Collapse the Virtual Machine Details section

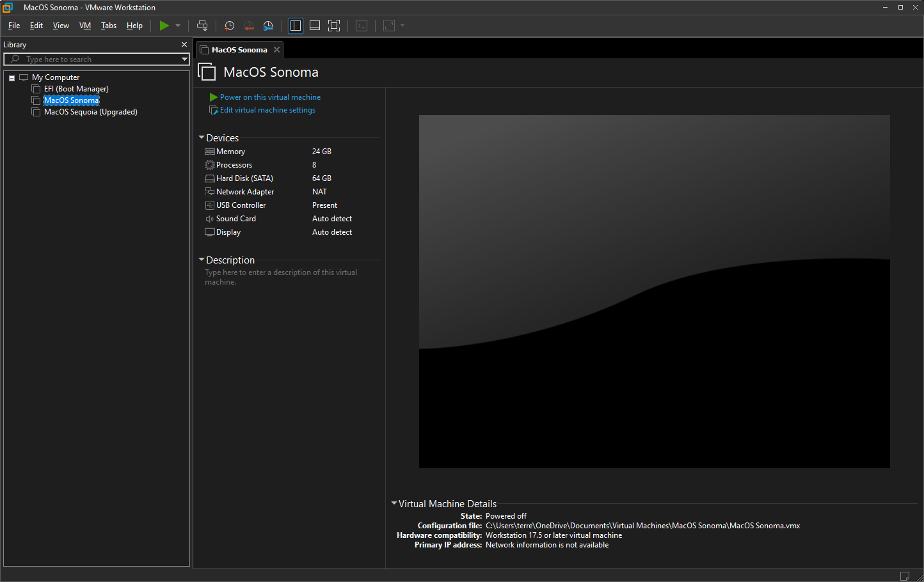point(394,503)
